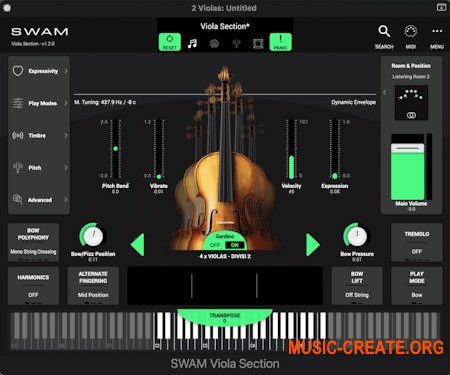This screenshot has width=450, height=375.
Task: Expand the Expressivity chevron
Action: tap(66, 71)
